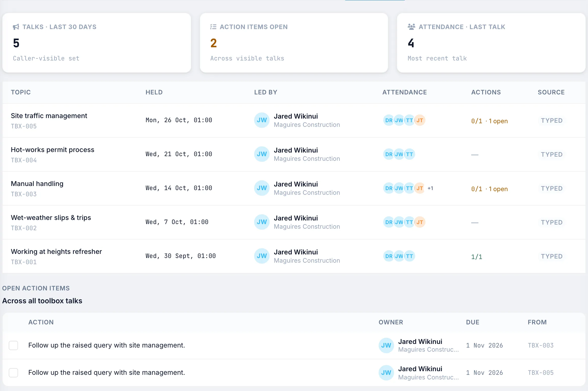Open the Wet-weather slips & trips talk
This screenshot has height=391, width=588.
tap(51, 218)
